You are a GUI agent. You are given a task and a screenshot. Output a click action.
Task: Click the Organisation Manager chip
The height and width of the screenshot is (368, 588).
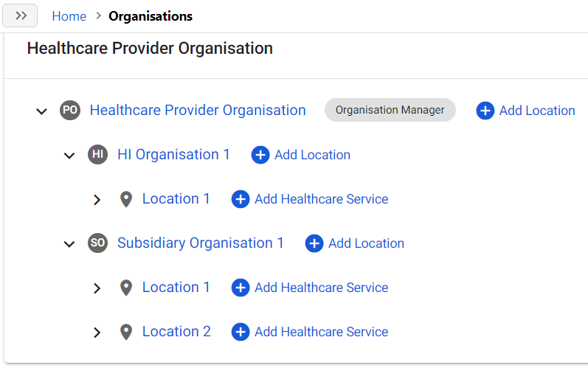tap(390, 110)
